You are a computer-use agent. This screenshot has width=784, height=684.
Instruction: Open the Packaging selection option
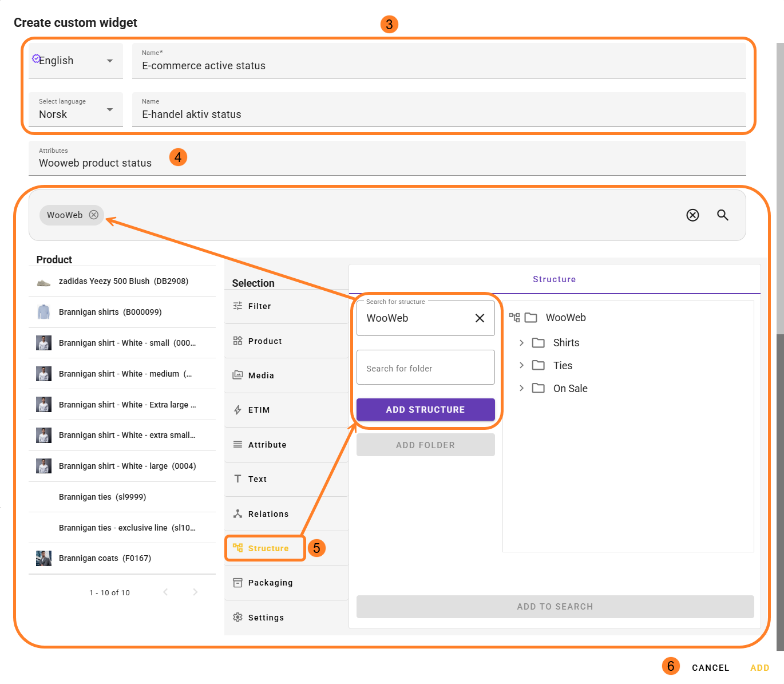(x=270, y=583)
